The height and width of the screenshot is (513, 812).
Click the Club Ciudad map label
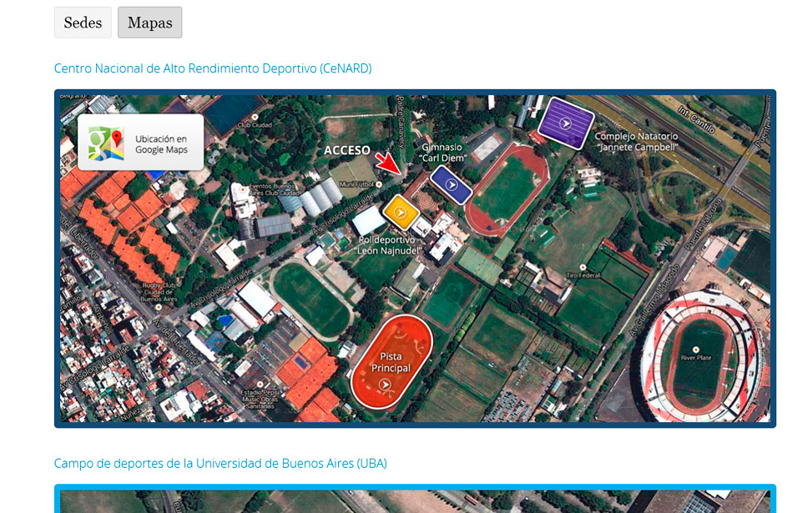coord(255,125)
